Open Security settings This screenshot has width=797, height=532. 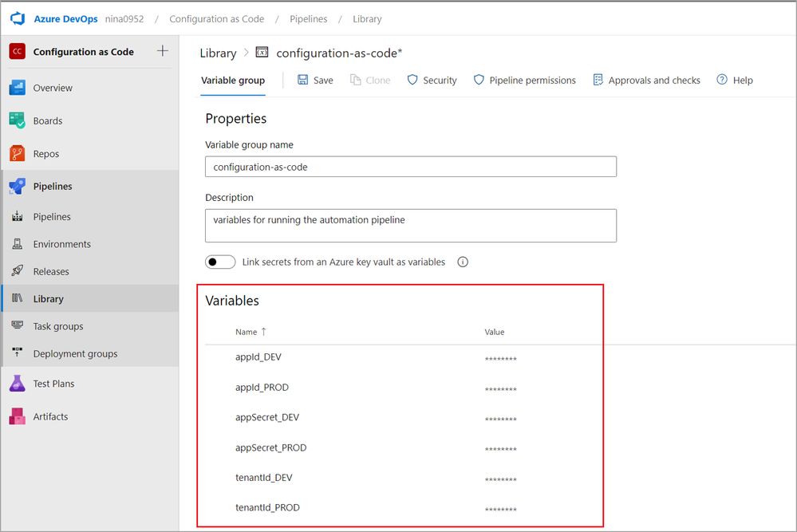pos(432,80)
